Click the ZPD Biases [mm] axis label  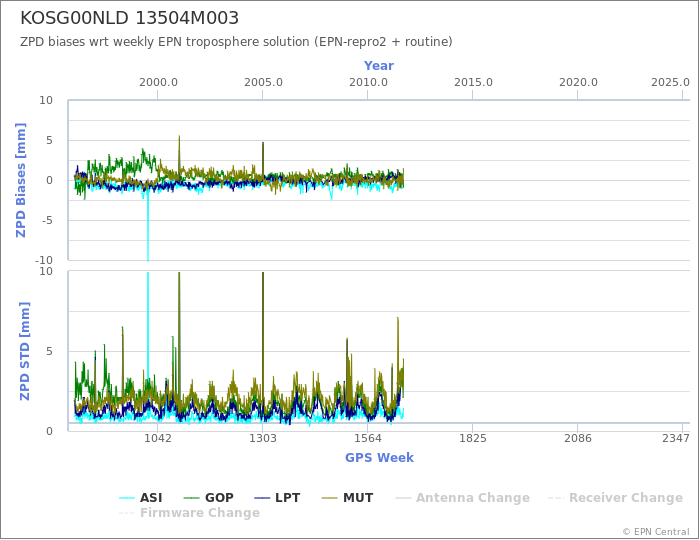[21, 180]
